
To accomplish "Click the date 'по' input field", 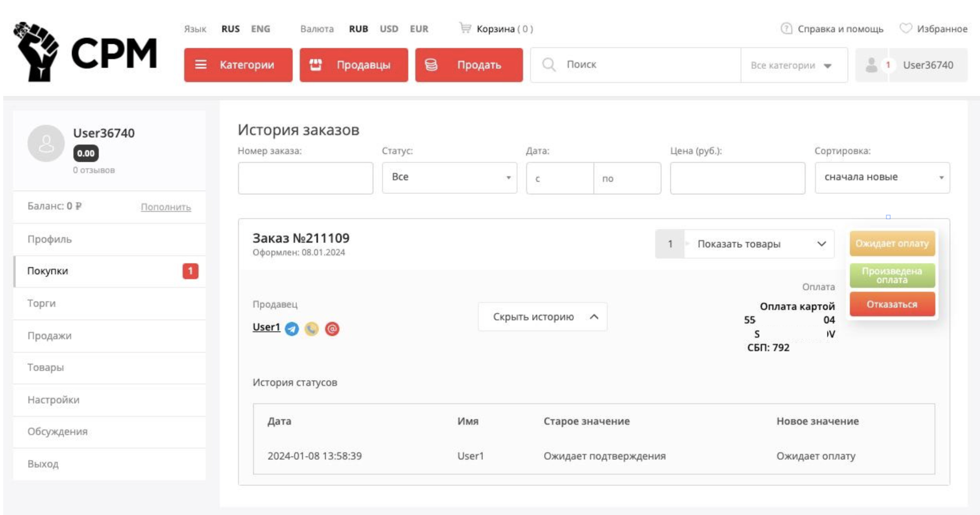I will 627,178.
